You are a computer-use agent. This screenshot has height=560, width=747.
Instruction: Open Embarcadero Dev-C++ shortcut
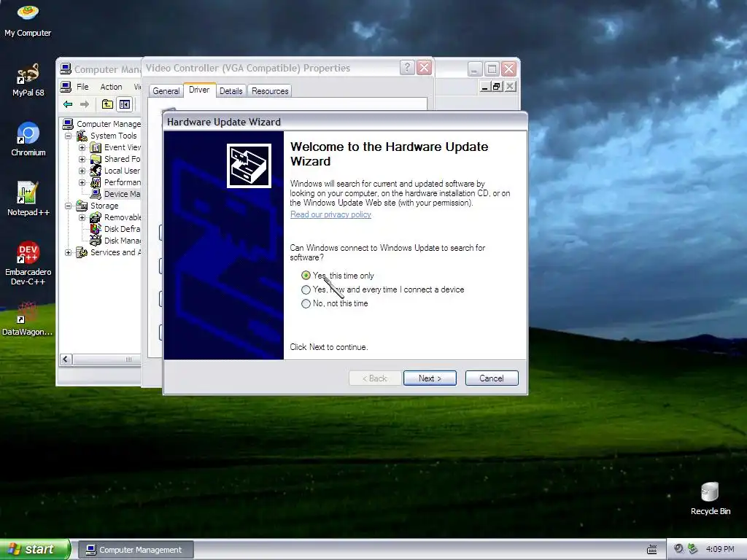pyautogui.click(x=28, y=262)
